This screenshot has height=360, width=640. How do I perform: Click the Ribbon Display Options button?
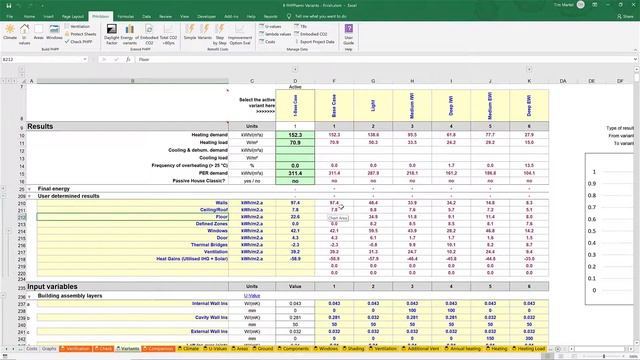click(x=595, y=5)
